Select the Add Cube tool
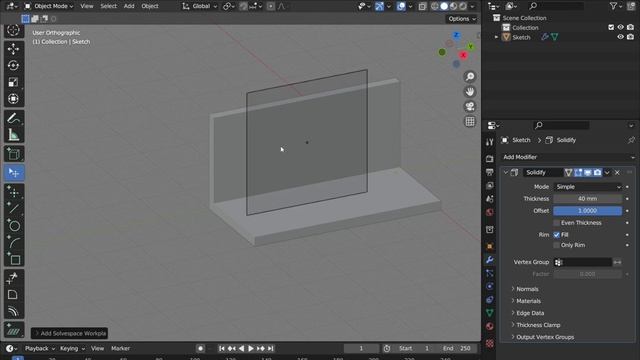This screenshot has width=640, height=360. tap(13, 154)
